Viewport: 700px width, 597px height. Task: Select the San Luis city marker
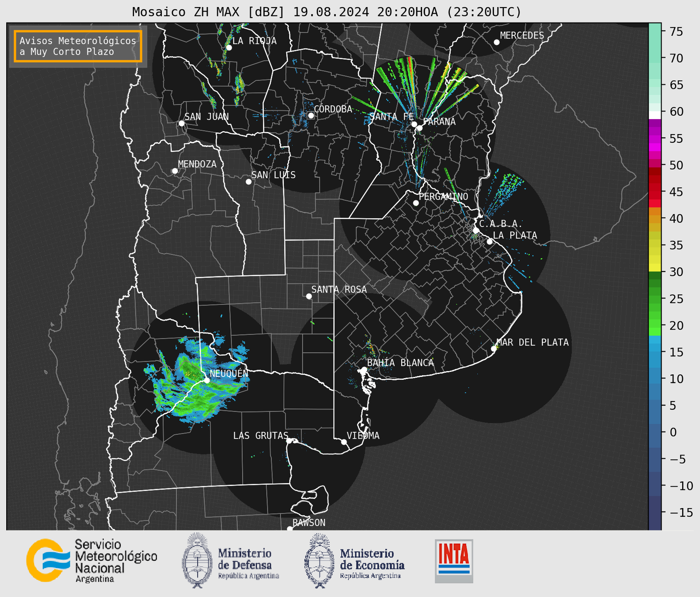pyautogui.click(x=249, y=182)
